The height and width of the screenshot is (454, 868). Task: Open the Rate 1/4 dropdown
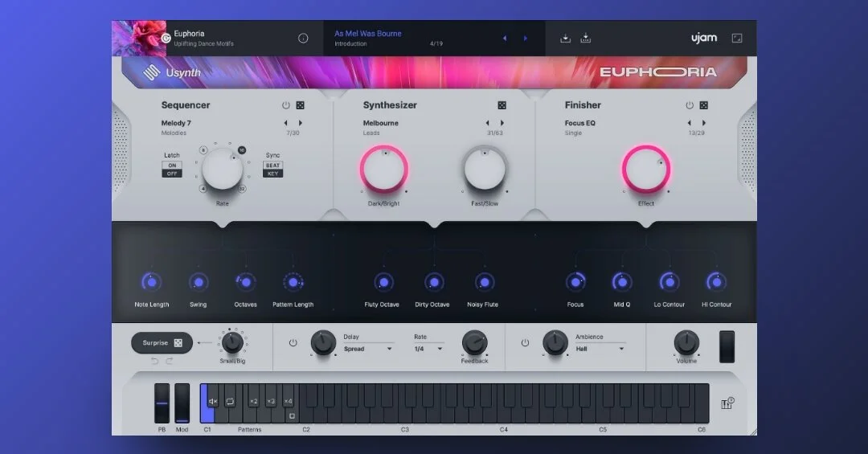pyautogui.click(x=428, y=349)
